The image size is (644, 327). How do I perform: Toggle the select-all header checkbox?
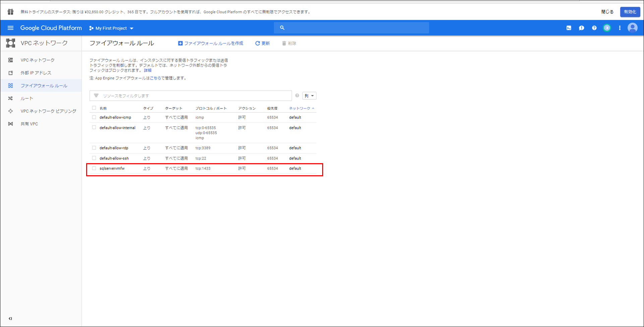click(94, 108)
